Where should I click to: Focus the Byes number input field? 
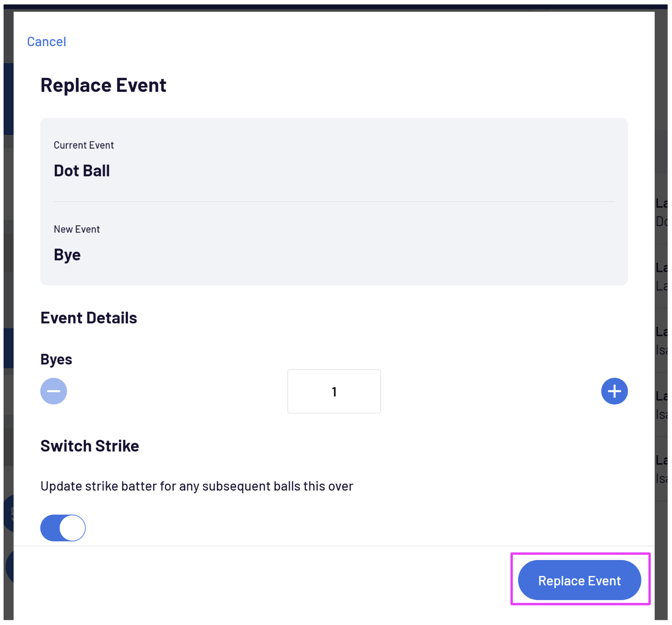[334, 391]
